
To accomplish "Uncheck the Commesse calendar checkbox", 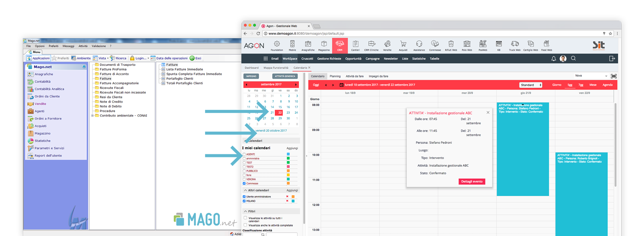I will click(x=244, y=184).
